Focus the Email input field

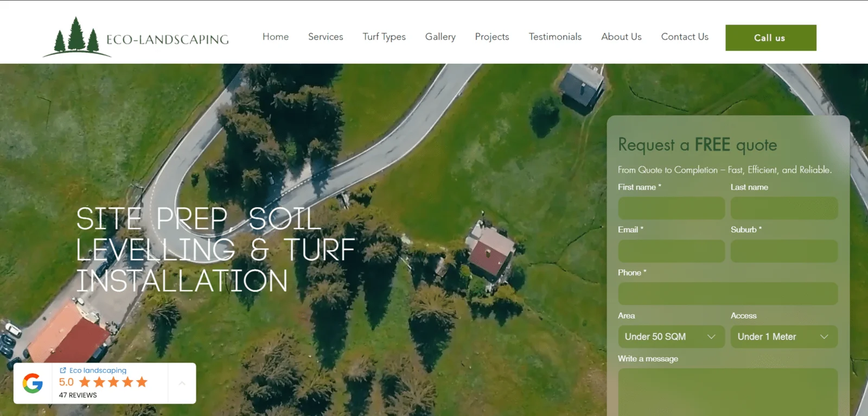pos(671,251)
